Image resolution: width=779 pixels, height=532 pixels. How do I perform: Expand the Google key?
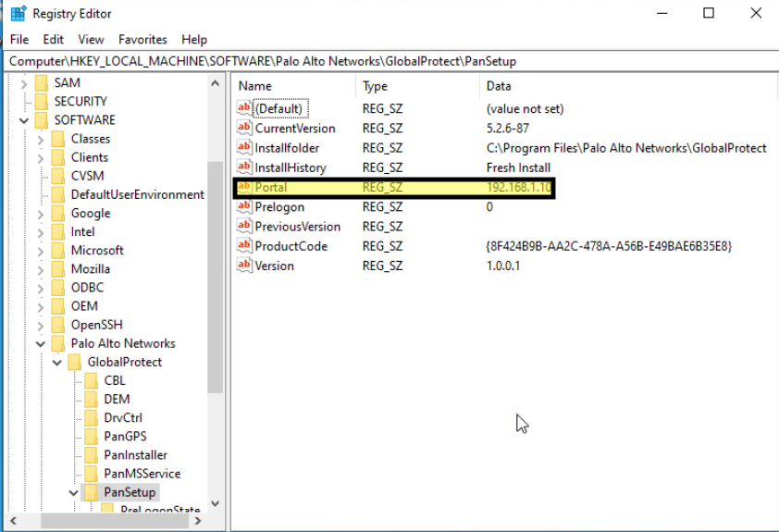click(x=40, y=214)
